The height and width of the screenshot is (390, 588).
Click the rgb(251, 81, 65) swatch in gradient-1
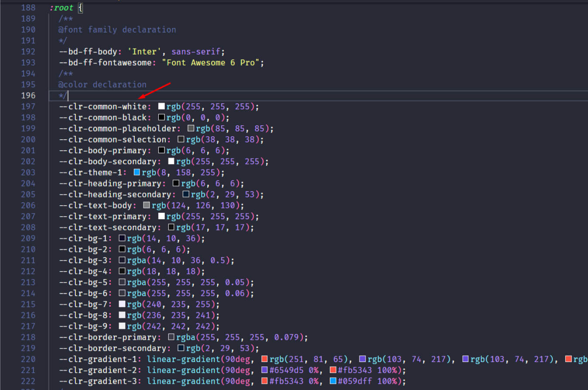[x=264, y=359]
